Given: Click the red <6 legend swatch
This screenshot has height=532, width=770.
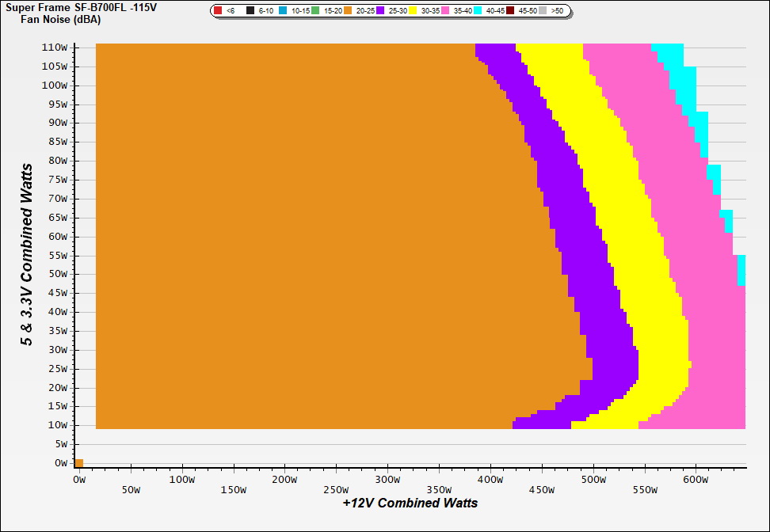Looking at the screenshot, I should [x=218, y=11].
